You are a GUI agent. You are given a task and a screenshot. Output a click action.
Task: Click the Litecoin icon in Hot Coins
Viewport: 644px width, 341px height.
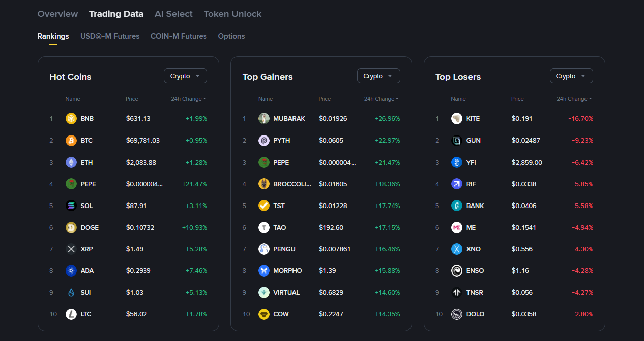71,314
